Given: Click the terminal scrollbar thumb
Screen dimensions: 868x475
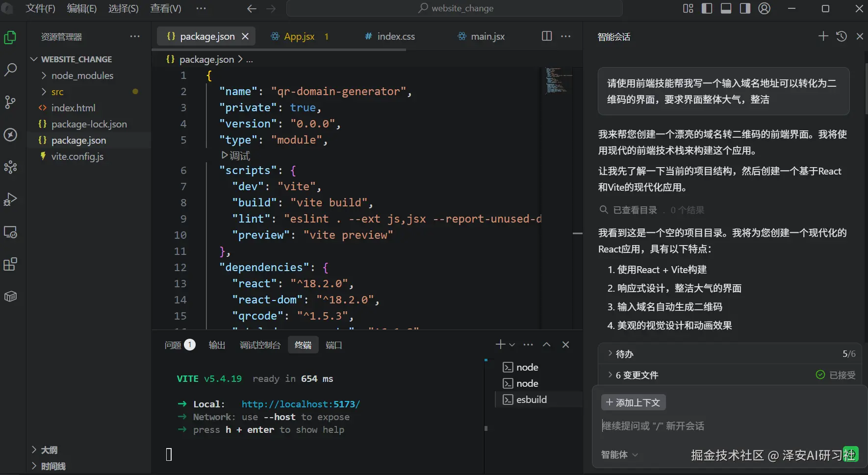Looking at the screenshot, I should (x=486, y=428).
